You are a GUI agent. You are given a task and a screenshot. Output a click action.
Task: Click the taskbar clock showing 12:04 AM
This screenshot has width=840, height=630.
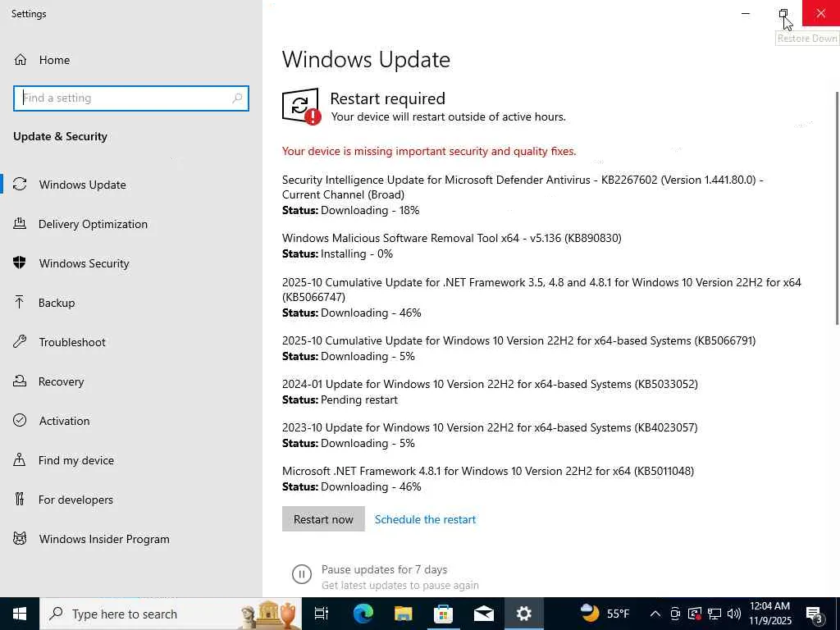[x=769, y=613]
